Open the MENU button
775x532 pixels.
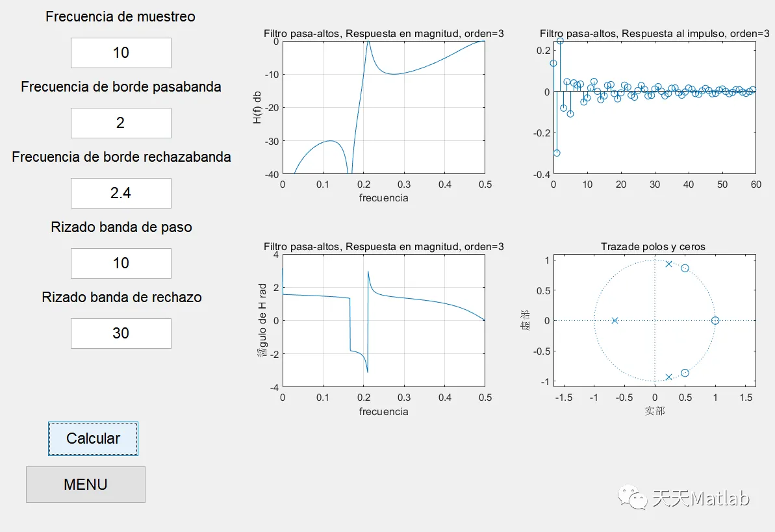pyautogui.click(x=86, y=485)
